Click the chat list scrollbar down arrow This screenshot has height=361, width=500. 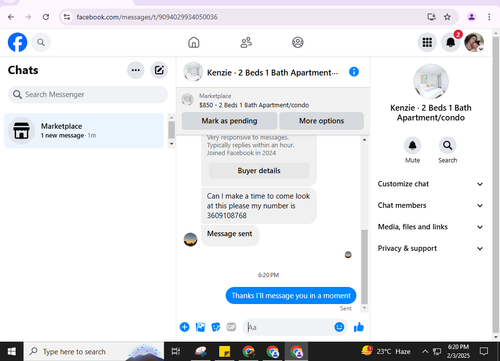pyautogui.click(x=172, y=144)
